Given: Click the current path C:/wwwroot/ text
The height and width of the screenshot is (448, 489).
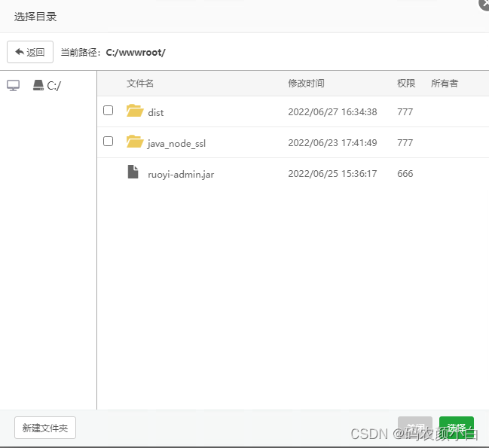Looking at the screenshot, I should [x=136, y=53].
